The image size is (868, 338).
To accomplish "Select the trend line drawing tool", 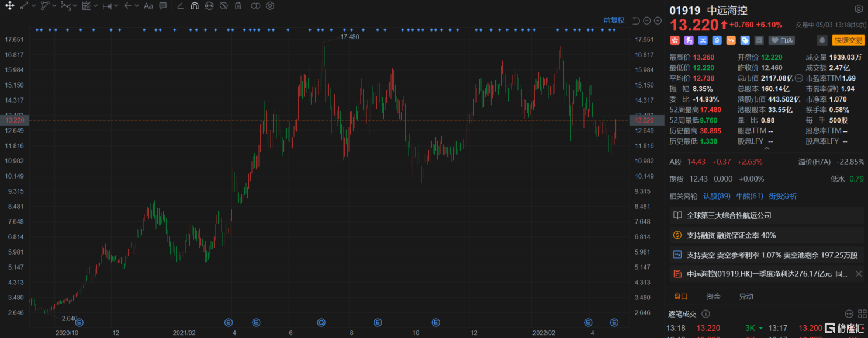I will [x=25, y=6].
